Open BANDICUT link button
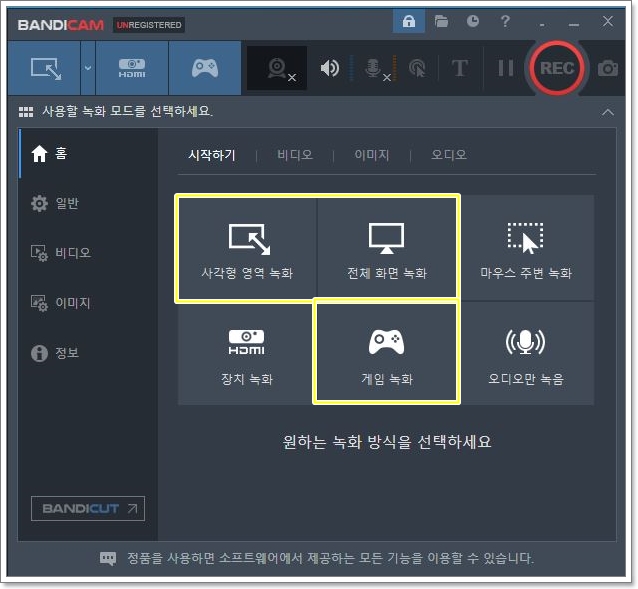 88,508
